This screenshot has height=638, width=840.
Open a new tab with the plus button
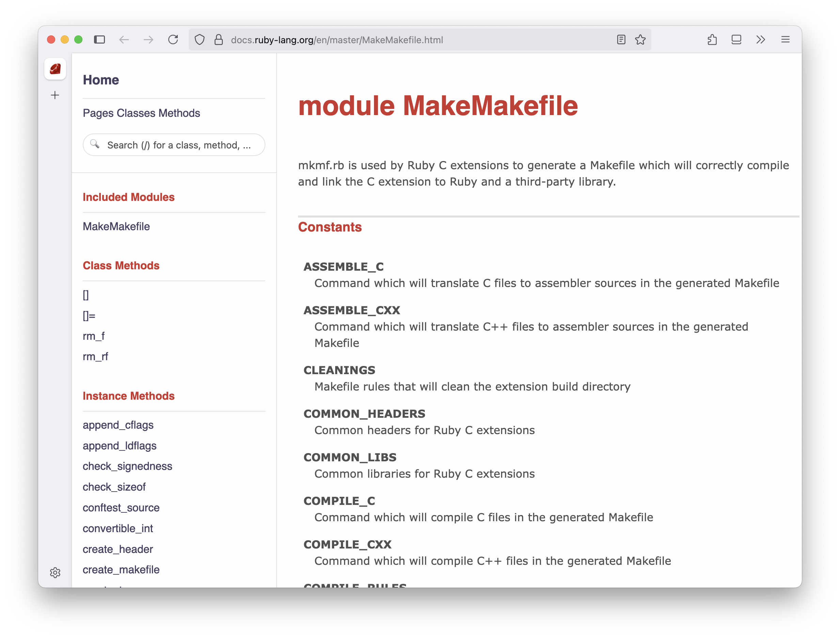tap(55, 95)
